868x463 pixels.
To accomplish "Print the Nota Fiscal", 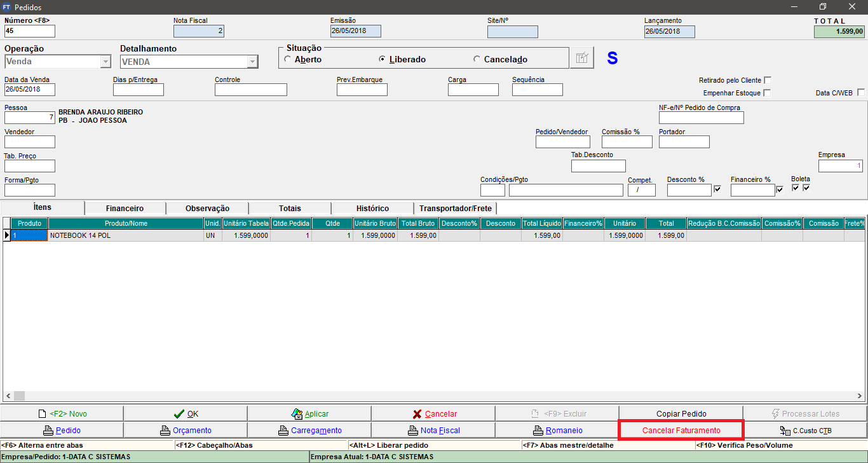I will (x=433, y=431).
